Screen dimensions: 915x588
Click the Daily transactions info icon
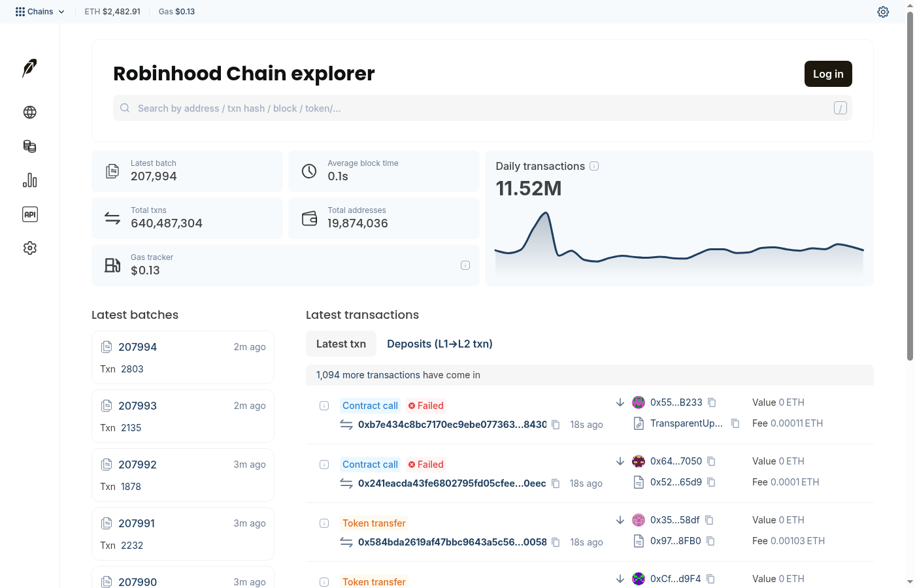click(x=594, y=166)
